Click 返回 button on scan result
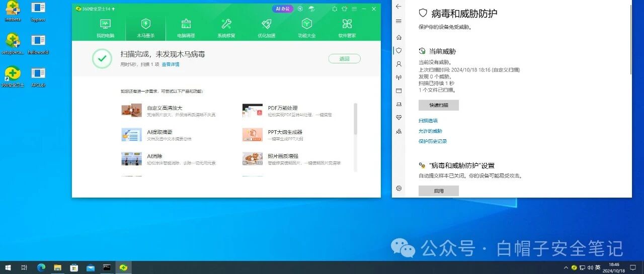The image size is (644, 274). click(x=344, y=59)
